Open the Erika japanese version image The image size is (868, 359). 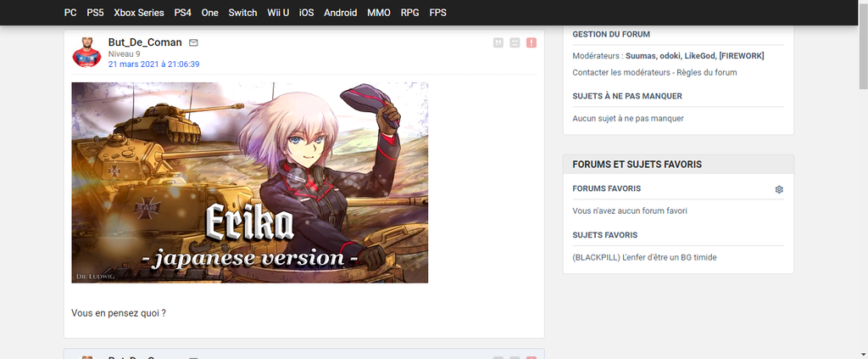point(250,182)
